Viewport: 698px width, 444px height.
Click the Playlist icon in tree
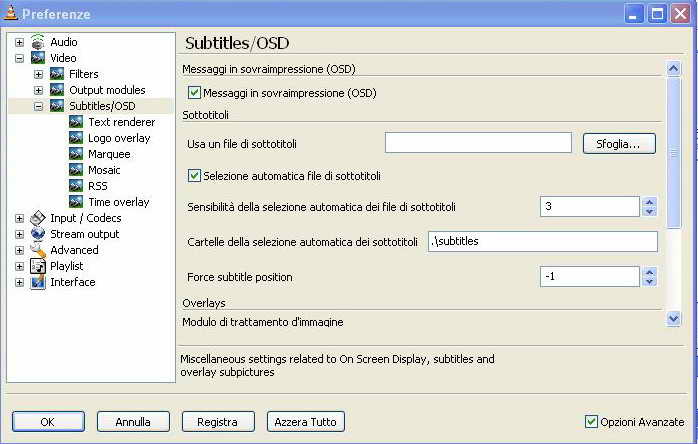click(38, 266)
